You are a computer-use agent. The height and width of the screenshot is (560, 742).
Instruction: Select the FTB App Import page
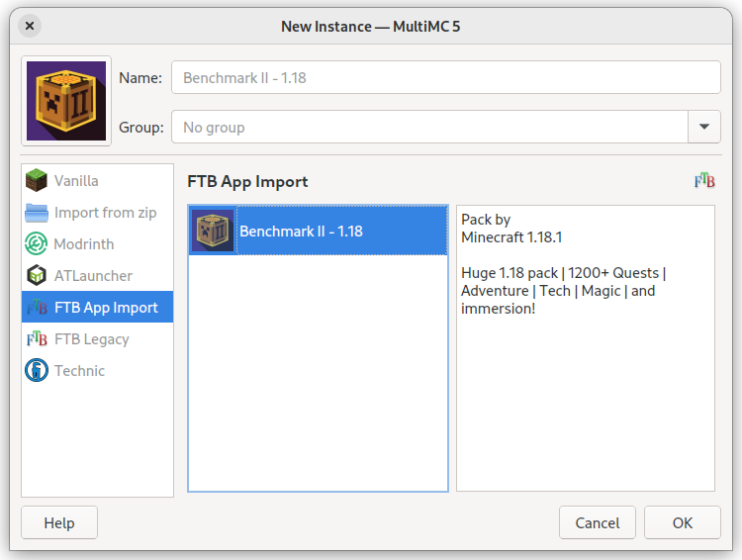coord(98,308)
